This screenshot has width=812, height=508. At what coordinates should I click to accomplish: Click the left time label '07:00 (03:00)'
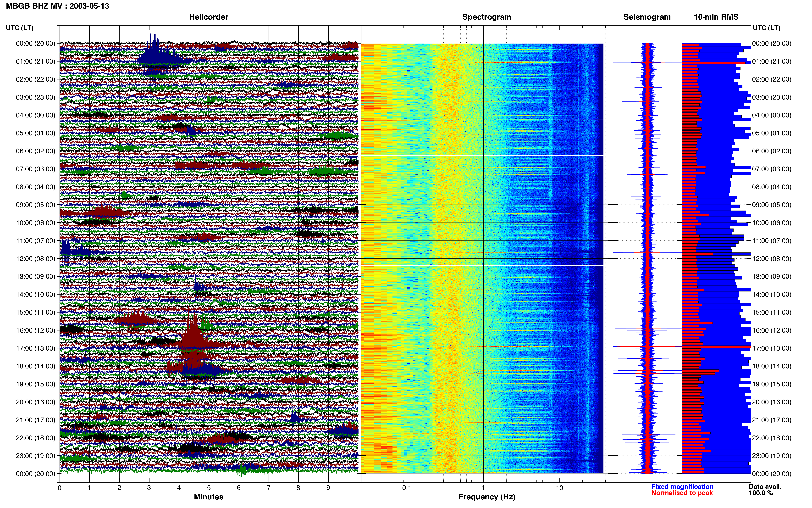click(36, 169)
